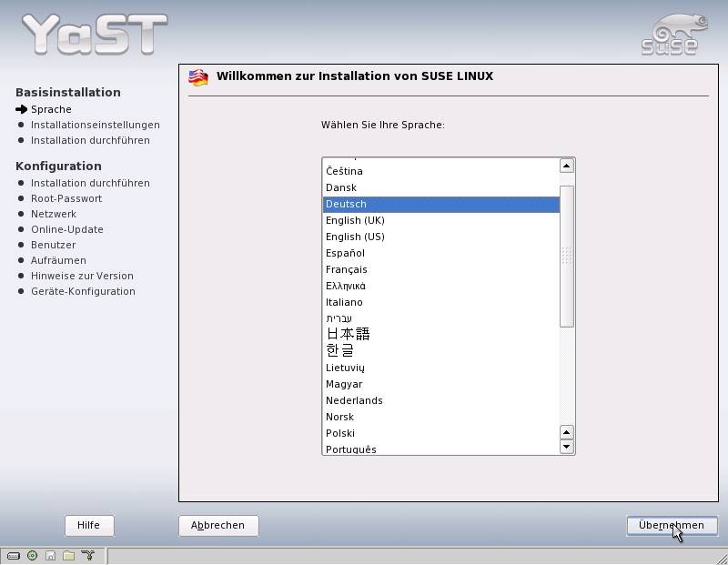Screen dimensions: 728x565
Task: Select Polski in the language list
Action: [x=441, y=433]
